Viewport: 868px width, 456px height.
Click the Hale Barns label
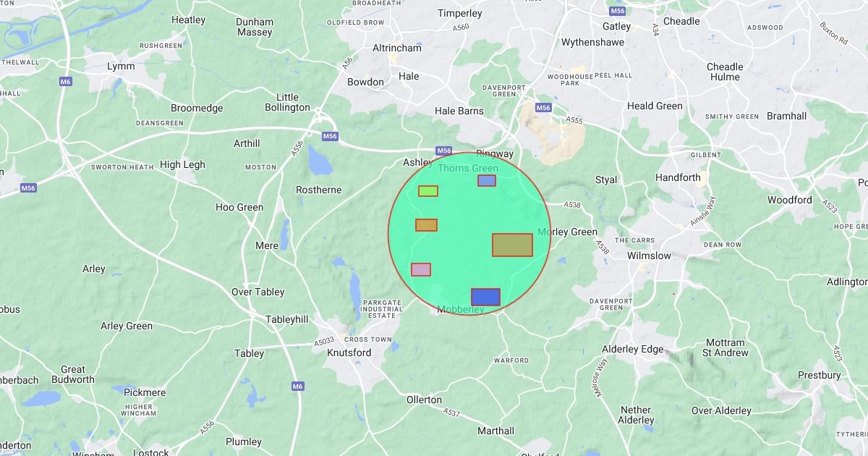click(x=459, y=111)
